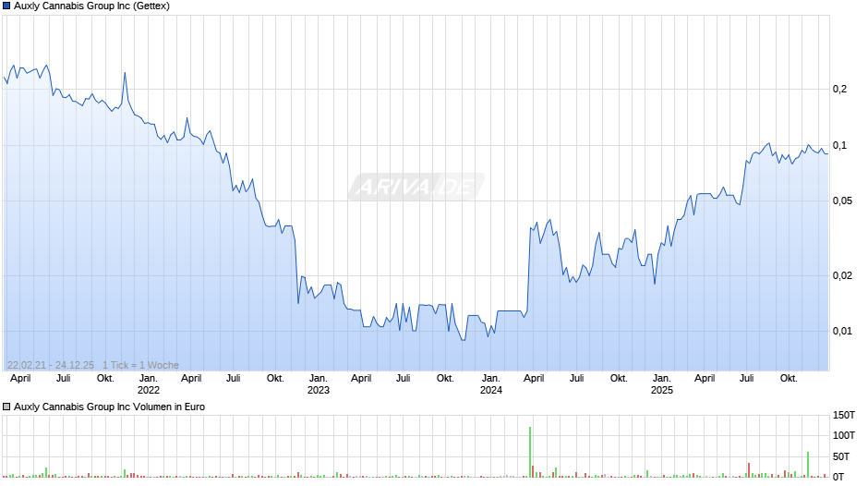Click the blue legend square beside Auxly title

pos(6,6)
